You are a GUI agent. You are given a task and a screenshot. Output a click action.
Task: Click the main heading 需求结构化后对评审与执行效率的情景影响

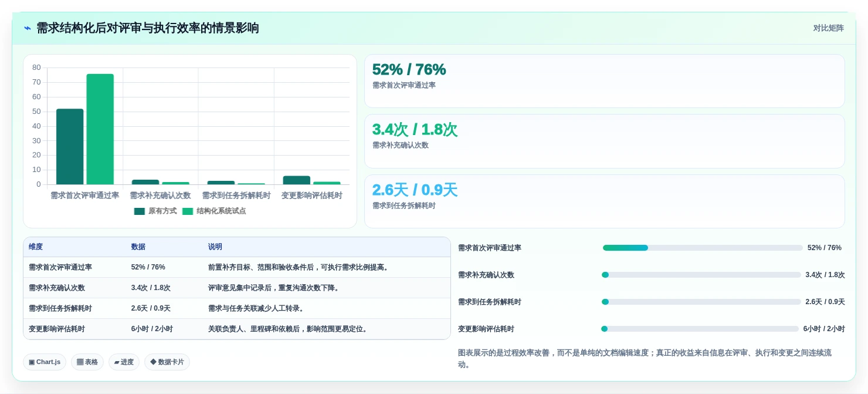coord(148,28)
